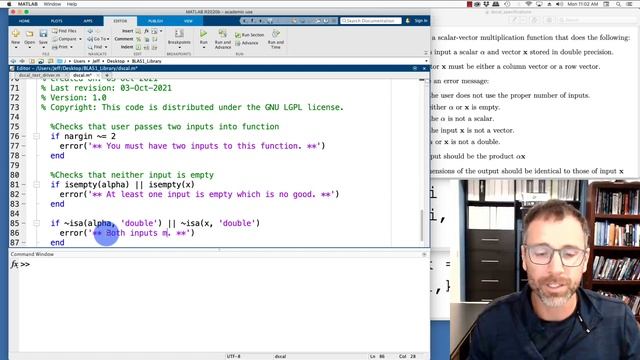Click the Search Documentation field
The height and width of the screenshot is (360, 640).
[371, 20]
